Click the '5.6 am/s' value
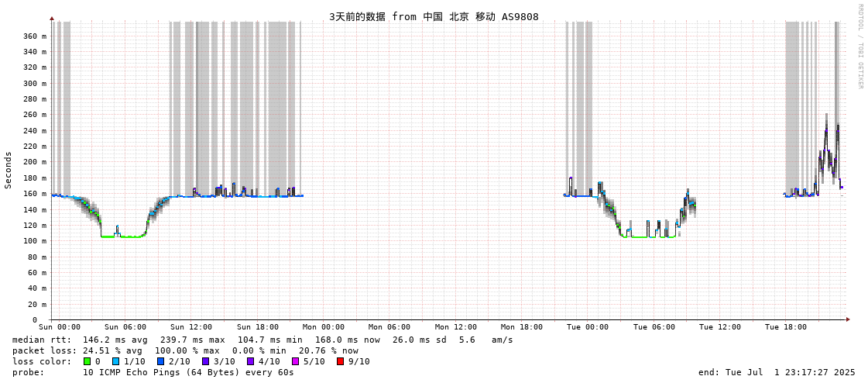Screen dimensions: 868x383 [x=486, y=340]
